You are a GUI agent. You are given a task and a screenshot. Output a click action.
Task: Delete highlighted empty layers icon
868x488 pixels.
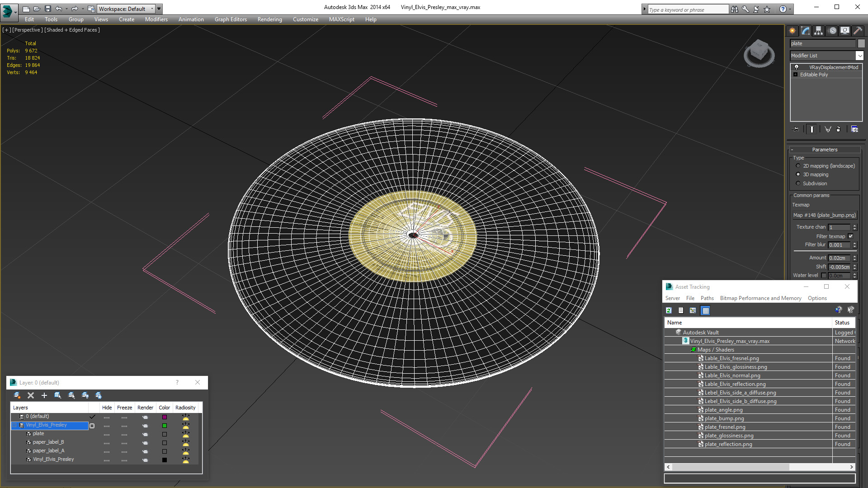point(31,395)
